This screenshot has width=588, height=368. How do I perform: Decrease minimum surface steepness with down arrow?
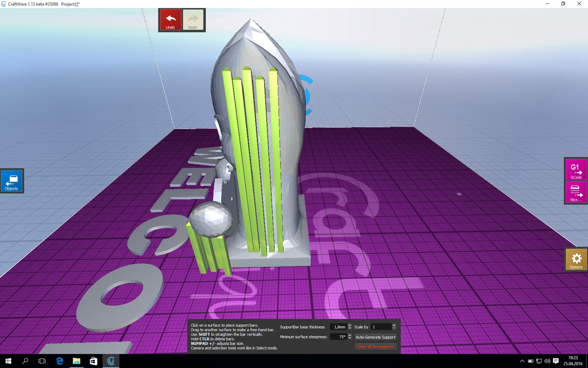350,338
